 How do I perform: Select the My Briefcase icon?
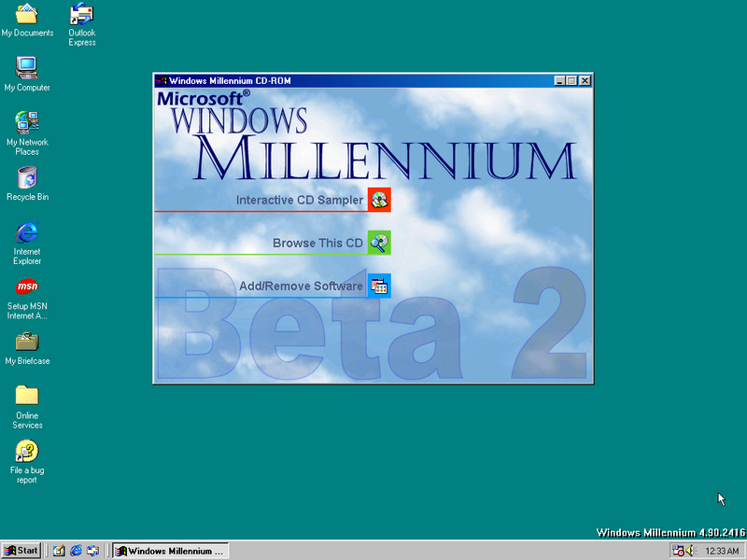coord(27,342)
